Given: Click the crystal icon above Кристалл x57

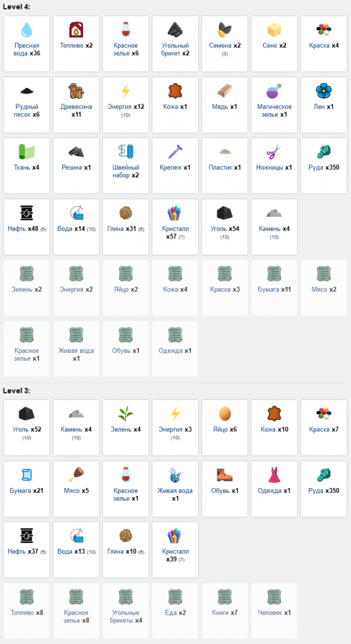Looking at the screenshot, I should pos(175,213).
